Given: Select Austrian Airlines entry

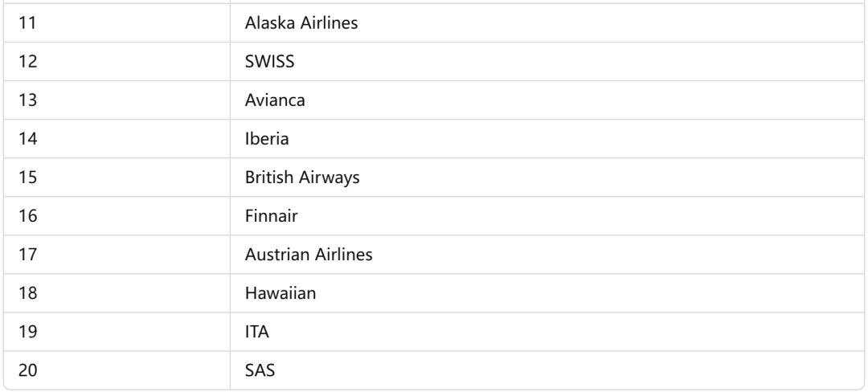Looking at the screenshot, I should (x=547, y=255).
